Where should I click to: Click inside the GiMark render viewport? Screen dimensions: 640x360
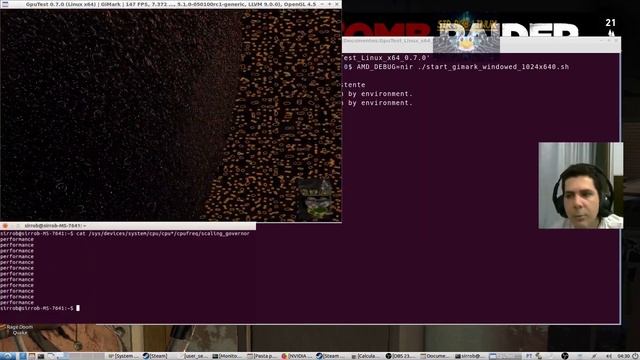171,115
